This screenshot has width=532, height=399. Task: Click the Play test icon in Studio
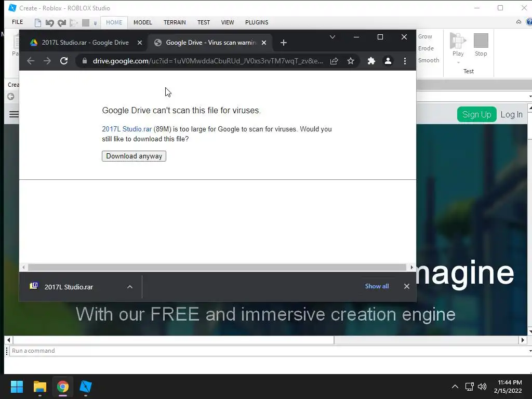458,41
